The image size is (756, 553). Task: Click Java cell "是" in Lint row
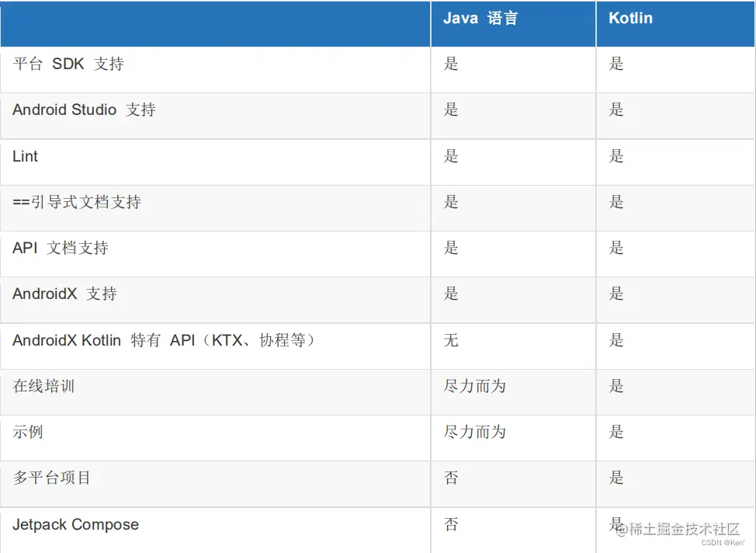tap(451, 156)
